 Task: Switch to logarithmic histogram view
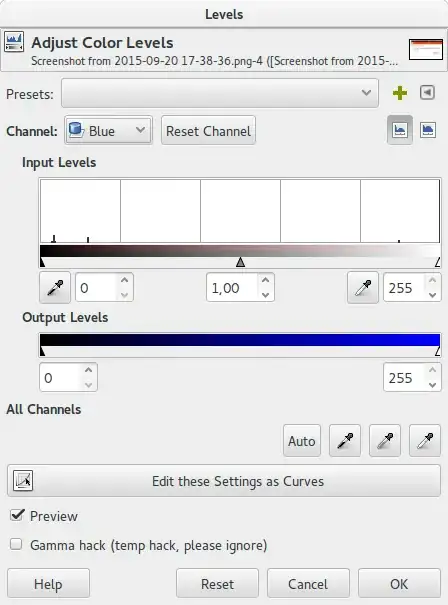(x=428, y=130)
